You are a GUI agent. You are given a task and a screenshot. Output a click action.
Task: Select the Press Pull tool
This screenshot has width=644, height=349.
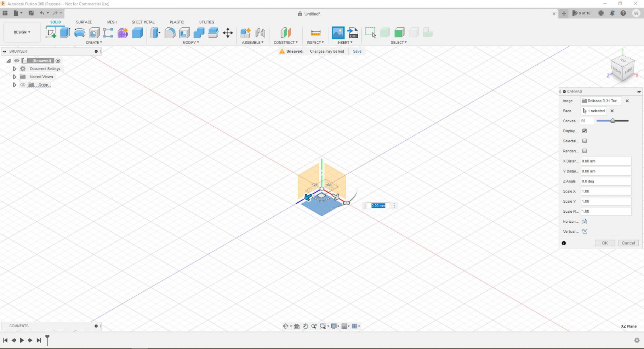(155, 33)
